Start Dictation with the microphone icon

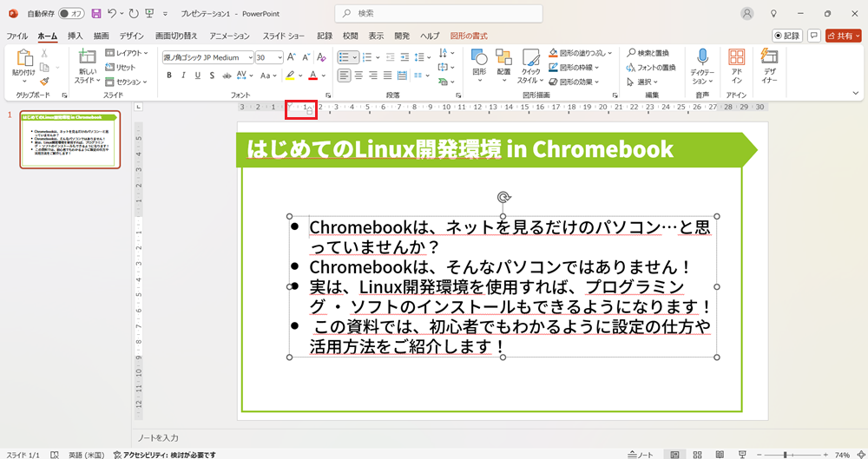(702, 57)
